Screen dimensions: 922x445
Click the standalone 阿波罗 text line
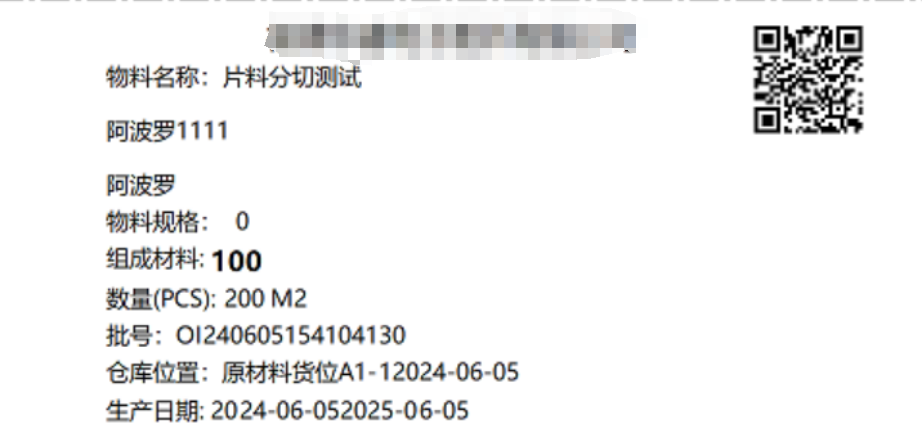[x=141, y=186]
